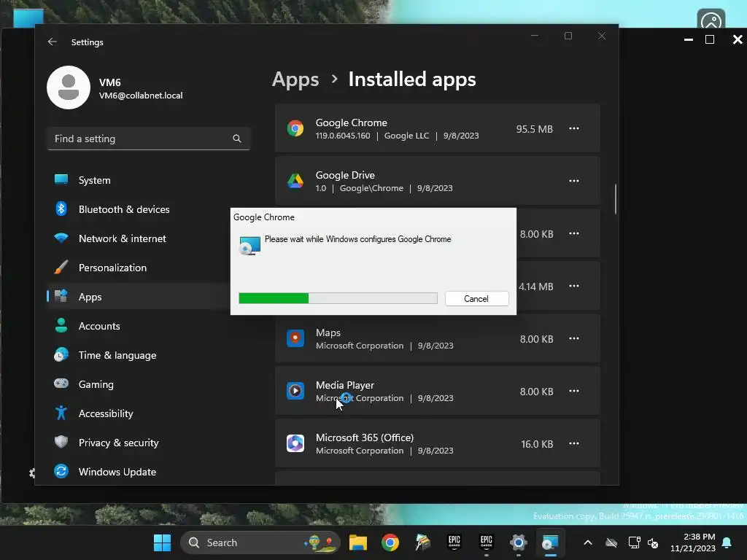The height and width of the screenshot is (560, 747).
Task: Open more options for Google Chrome
Action: [x=574, y=128]
